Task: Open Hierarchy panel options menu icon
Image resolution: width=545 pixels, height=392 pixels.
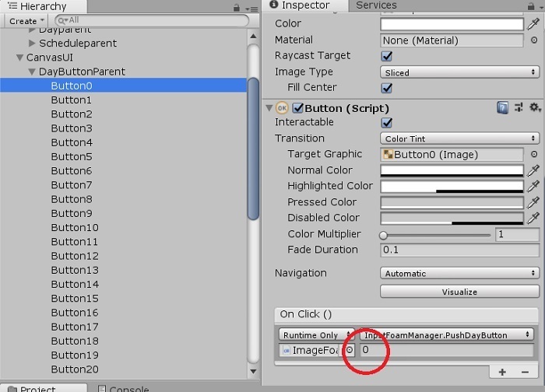Action: [251, 9]
